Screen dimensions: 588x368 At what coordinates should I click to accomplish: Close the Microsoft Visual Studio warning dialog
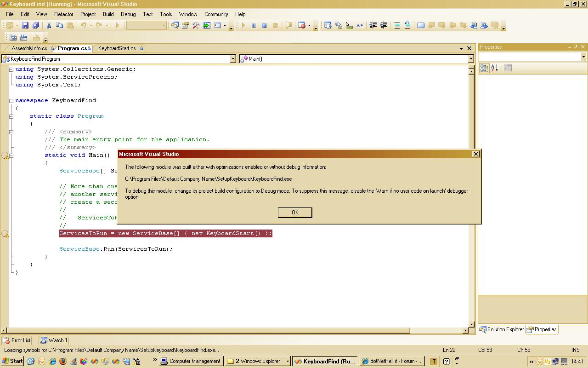click(476, 154)
